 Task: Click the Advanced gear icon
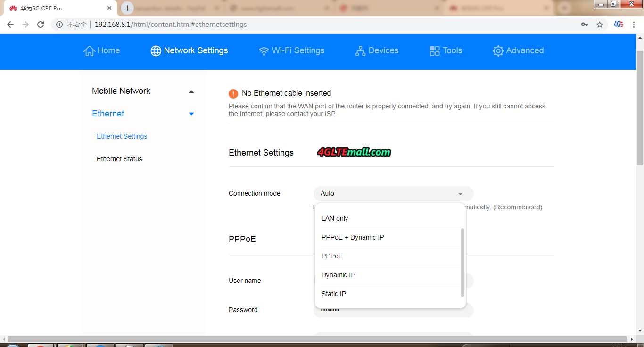[x=498, y=51]
